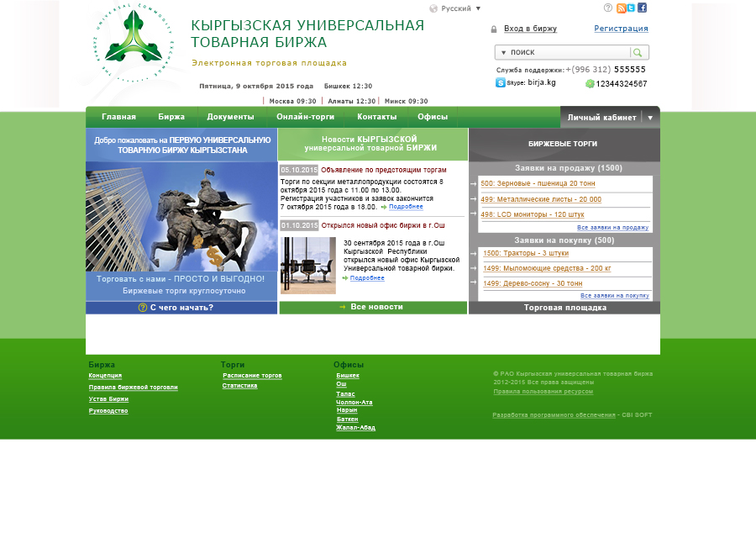The image size is (756, 554).
Task: Open sell order 499: Металлические листы
Action: click(x=541, y=199)
